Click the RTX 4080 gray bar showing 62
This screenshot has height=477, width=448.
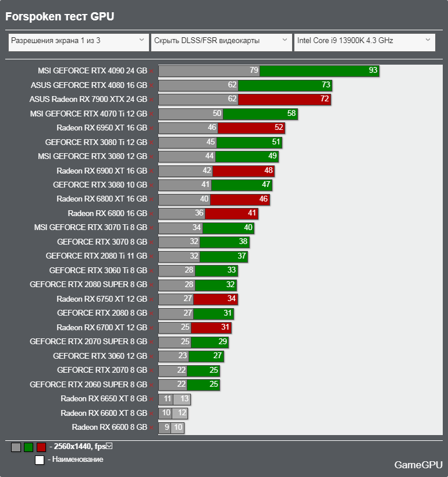[x=198, y=85]
